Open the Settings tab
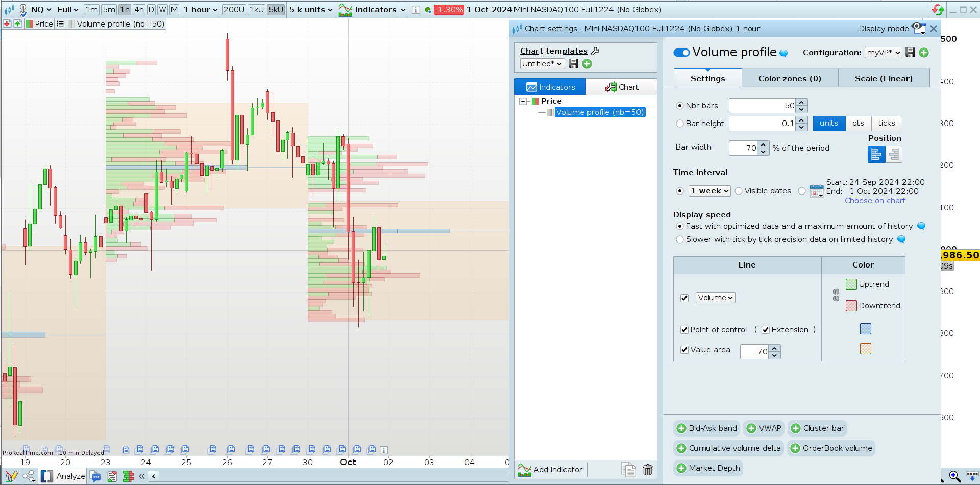 [x=707, y=78]
